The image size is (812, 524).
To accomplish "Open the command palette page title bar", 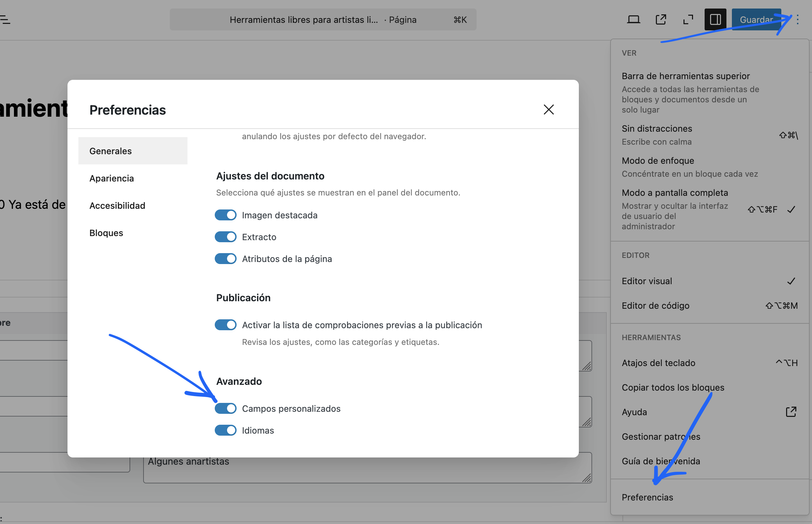I will coord(323,19).
